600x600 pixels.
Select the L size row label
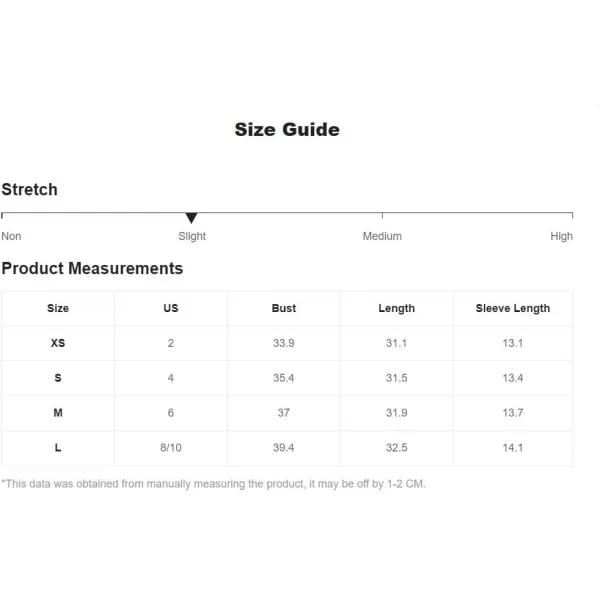[x=58, y=448]
